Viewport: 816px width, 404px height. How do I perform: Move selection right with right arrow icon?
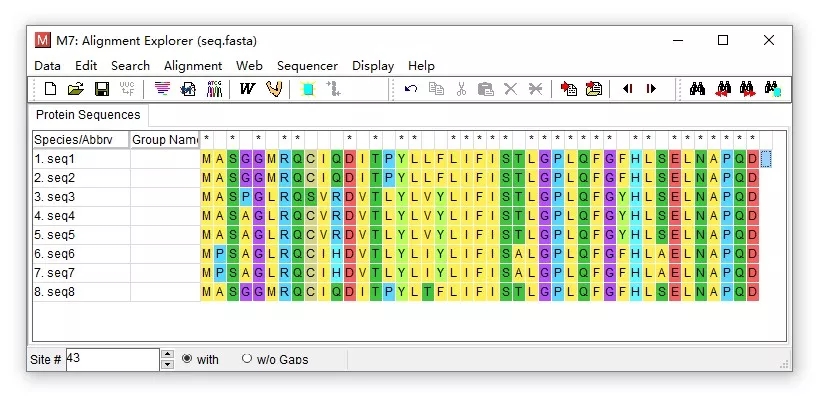tap(651, 89)
